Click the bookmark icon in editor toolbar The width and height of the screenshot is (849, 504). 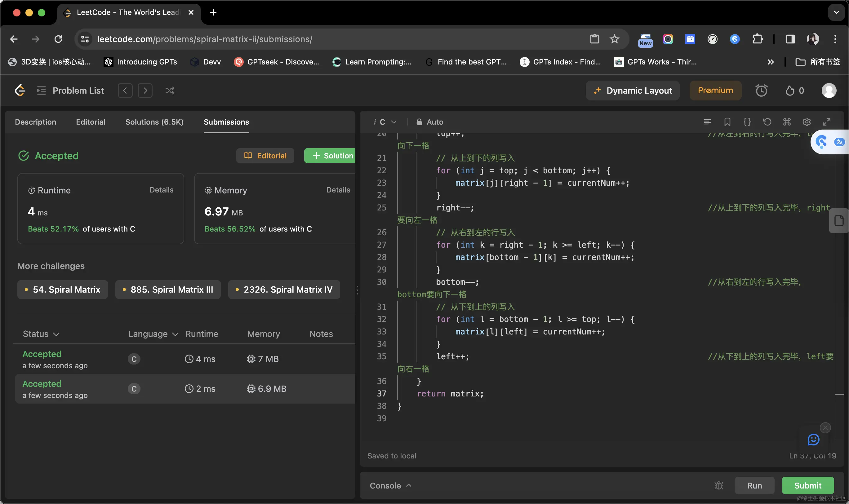click(x=727, y=122)
